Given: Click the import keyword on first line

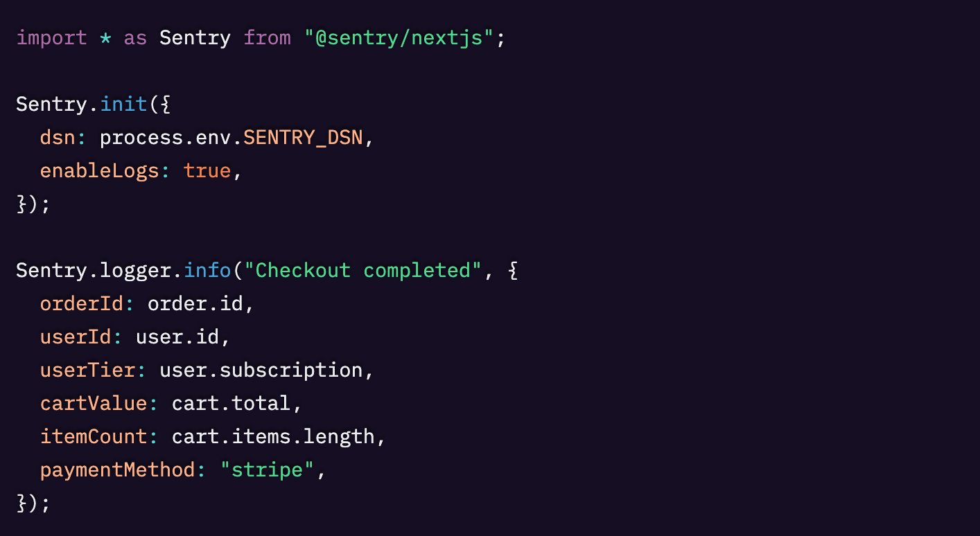Looking at the screenshot, I should [x=51, y=37].
